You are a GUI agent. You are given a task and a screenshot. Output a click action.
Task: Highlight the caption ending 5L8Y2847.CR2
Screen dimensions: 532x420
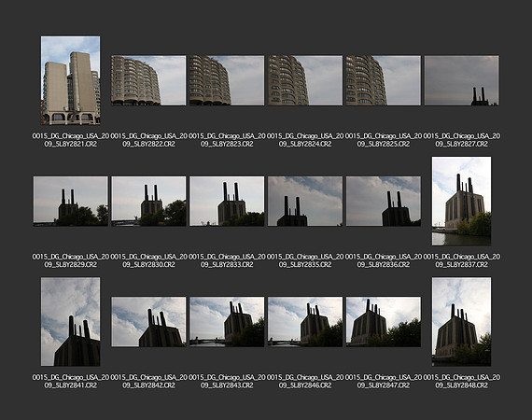tap(384, 382)
